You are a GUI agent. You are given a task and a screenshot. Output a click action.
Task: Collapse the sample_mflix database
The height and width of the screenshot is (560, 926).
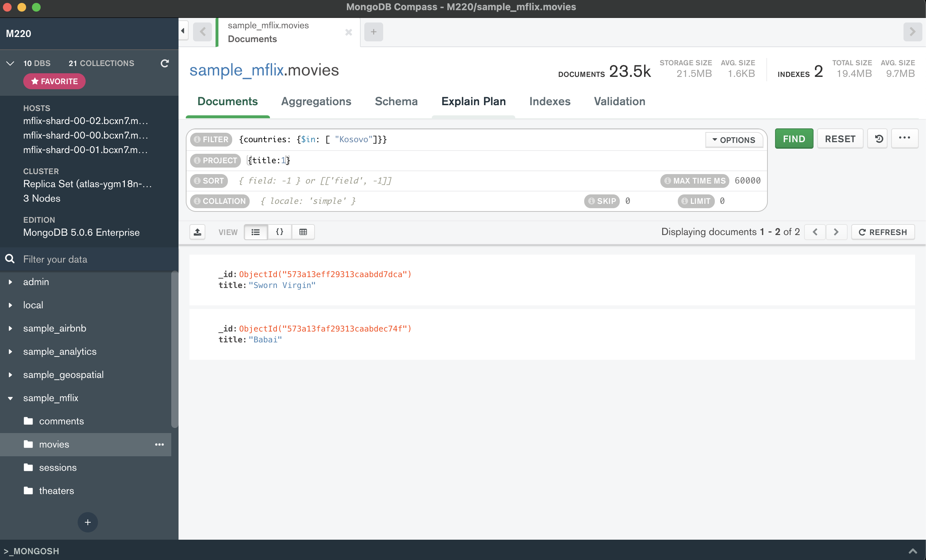[10, 398]
